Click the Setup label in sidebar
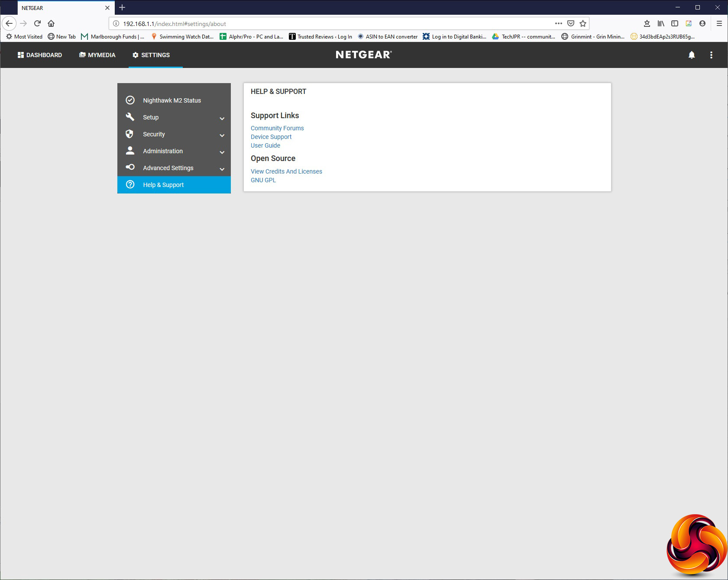This screenshot has height=580, width=728. (x=151, y=117)
